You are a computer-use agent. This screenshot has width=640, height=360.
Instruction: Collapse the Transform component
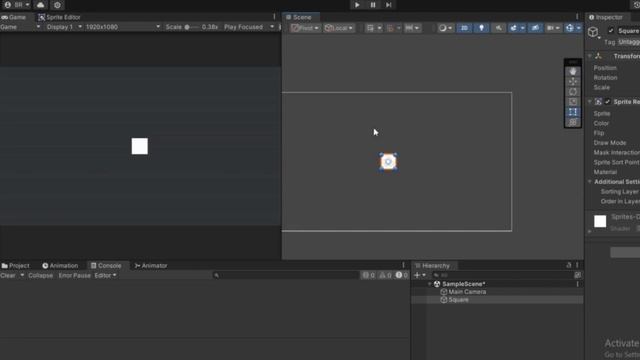point(590,56)
